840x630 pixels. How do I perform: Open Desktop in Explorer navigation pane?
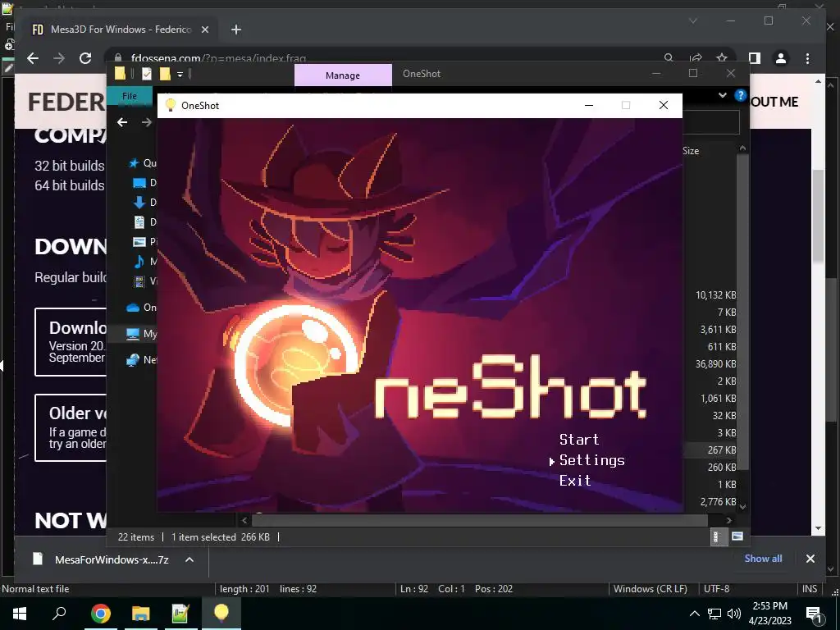pos(144,183)
